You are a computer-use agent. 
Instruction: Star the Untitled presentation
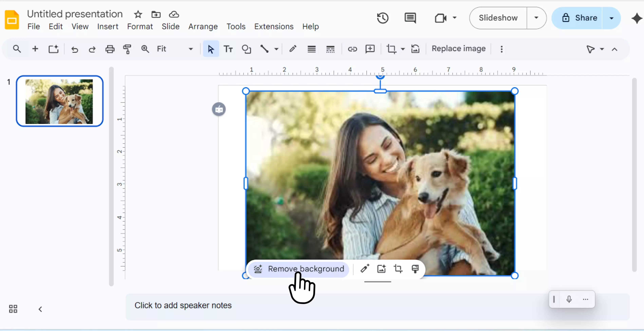click(x=138, y=14)
